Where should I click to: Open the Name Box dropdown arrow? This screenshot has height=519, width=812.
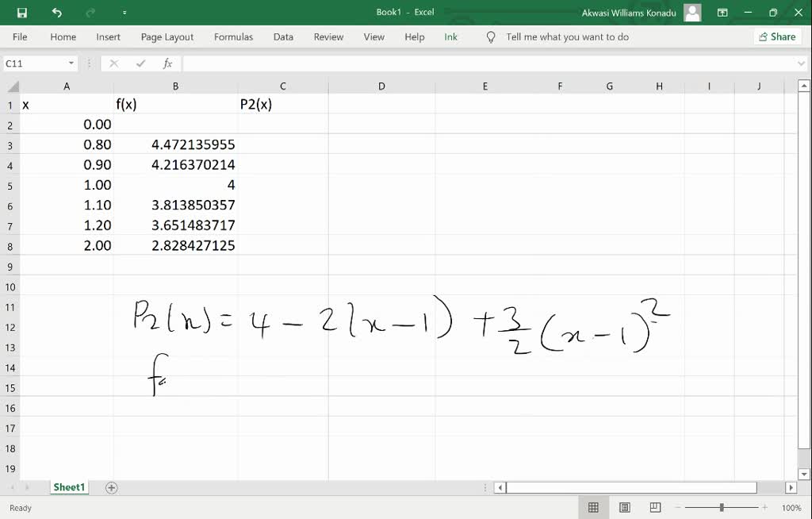(x=71, y=63)
